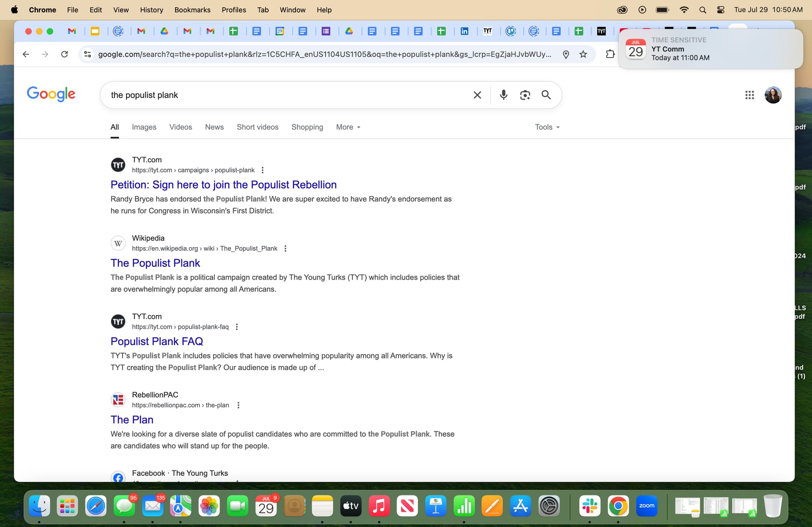This screenshot has height=527, width=812.
Task: Open Numbers app in the dock
Action: pyautogui.click(x=464, y=506)
